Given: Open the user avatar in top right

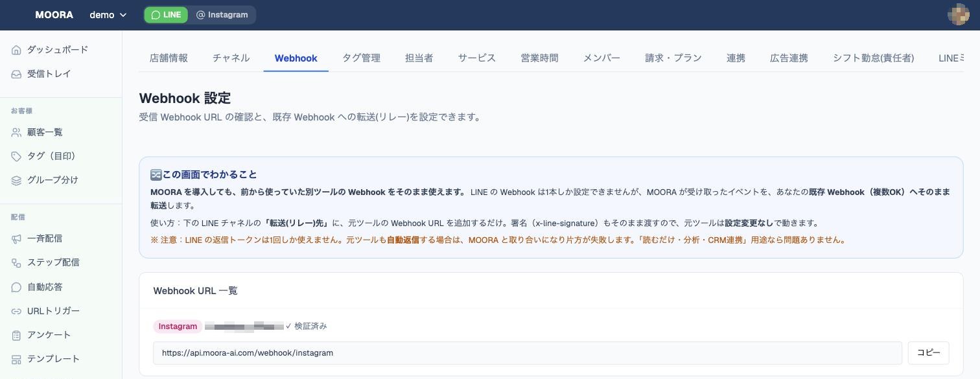Looking at the screenshot, I should click(x=958, y=15).
